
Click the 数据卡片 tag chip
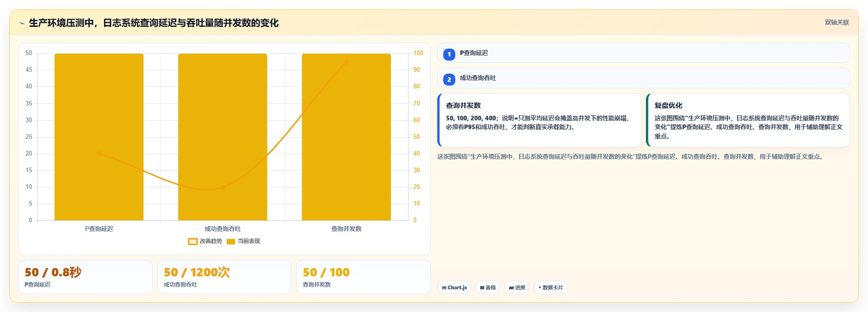pyautogui.click(x=551, y=287)
